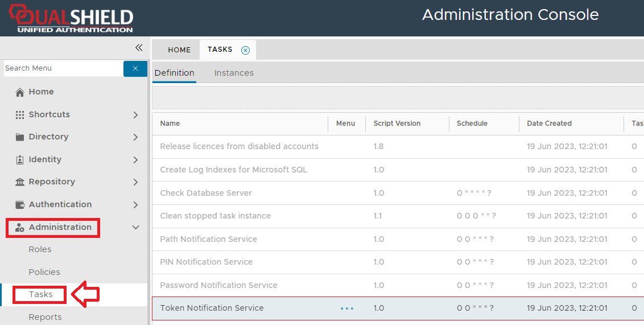Switch to the Instances tab
This screenshot has height=325, width=644.
point(234,73)
